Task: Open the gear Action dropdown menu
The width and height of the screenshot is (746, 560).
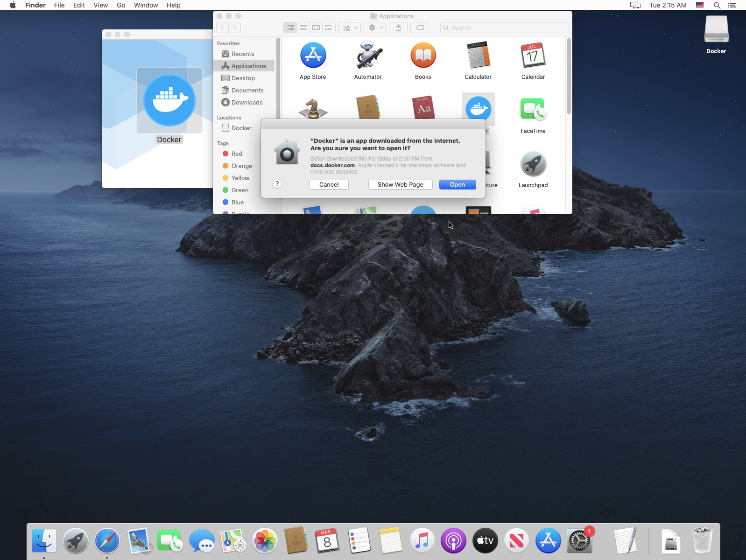Action: (x=375, y=28)
